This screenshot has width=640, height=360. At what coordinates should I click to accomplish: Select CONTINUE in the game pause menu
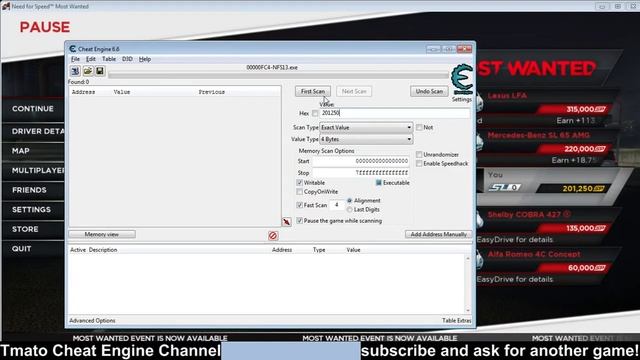click(33, 109)
